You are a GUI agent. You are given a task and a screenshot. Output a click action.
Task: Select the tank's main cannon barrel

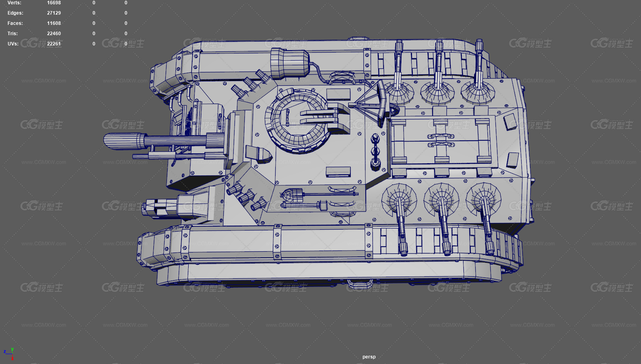(x=164, y=141)
